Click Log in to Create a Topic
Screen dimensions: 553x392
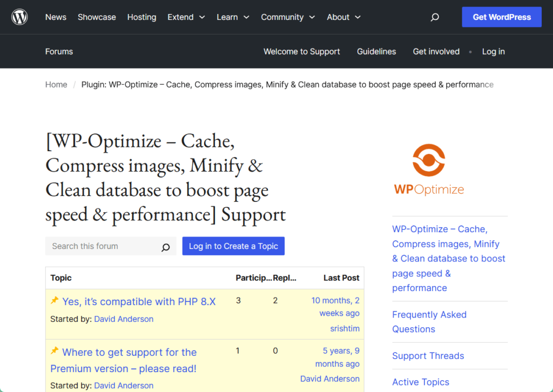point(233,246)
